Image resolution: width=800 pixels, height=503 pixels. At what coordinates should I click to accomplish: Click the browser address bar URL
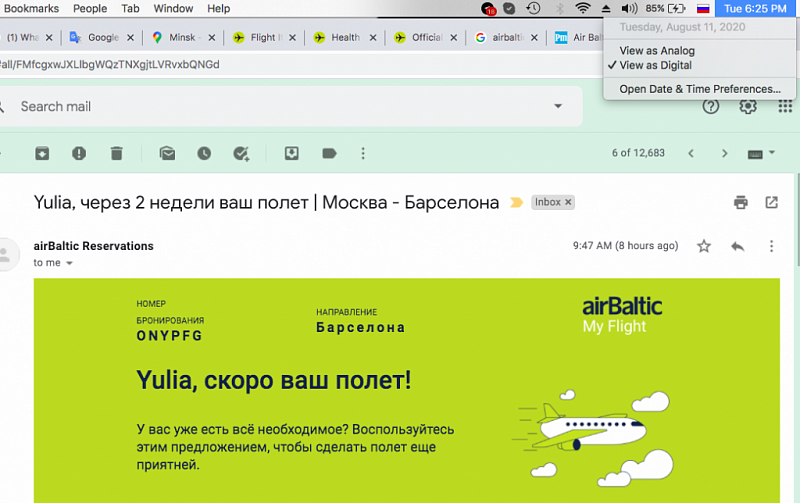[x=110, y=64]
